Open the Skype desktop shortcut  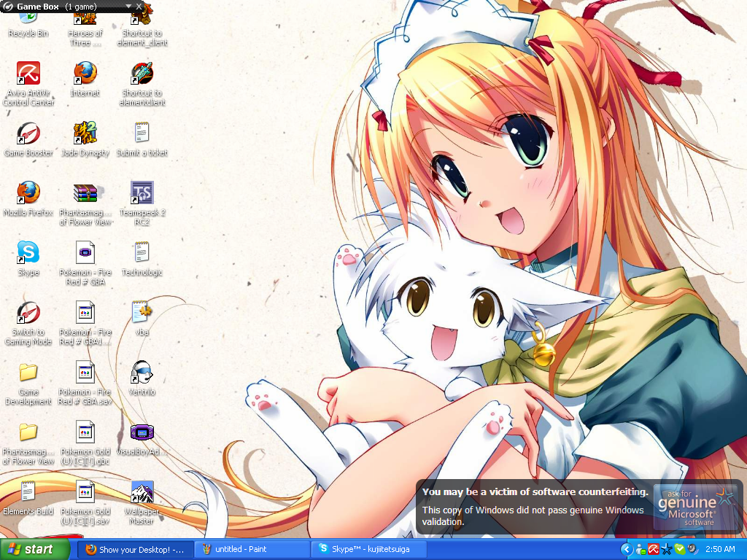28,259
